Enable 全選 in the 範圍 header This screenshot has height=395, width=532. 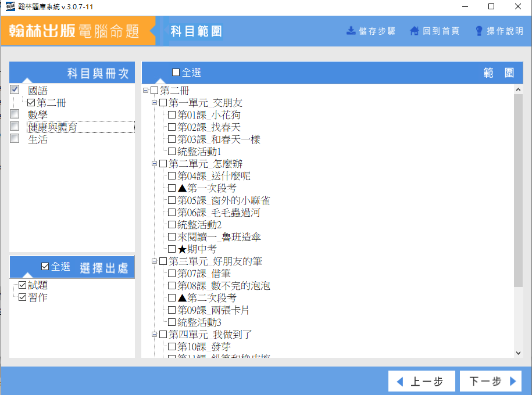(x=176, y=73)
